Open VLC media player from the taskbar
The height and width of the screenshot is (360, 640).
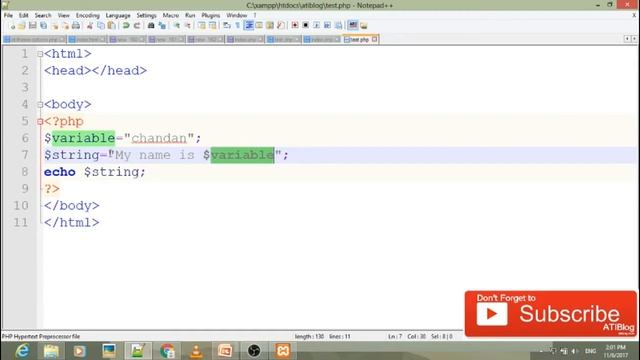[196, 351]
